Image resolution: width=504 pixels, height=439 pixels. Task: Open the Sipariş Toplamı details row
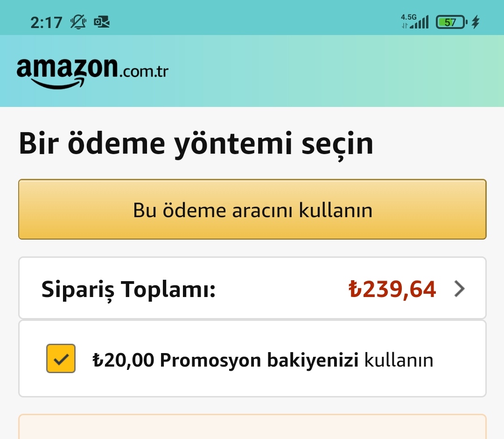pos(252,288)
